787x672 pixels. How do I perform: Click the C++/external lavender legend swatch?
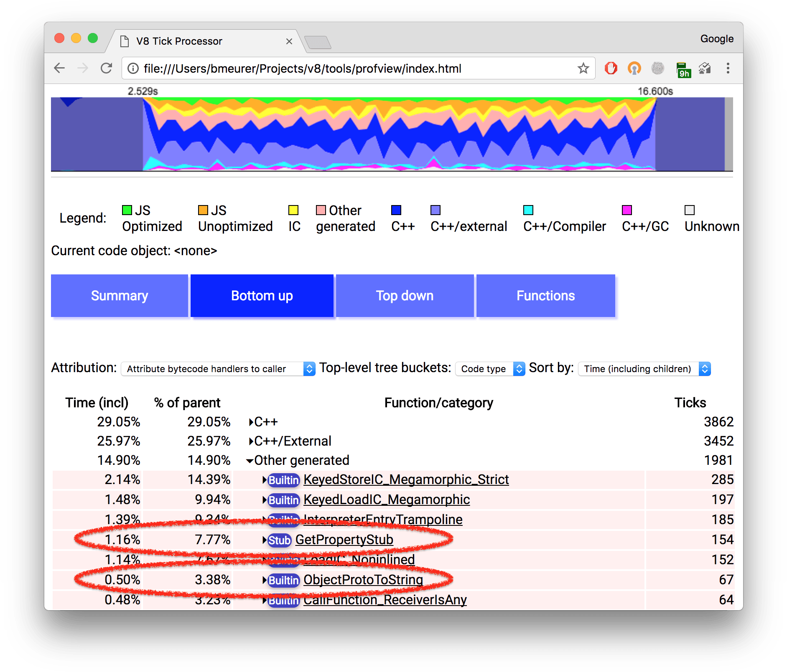point(435,210)
